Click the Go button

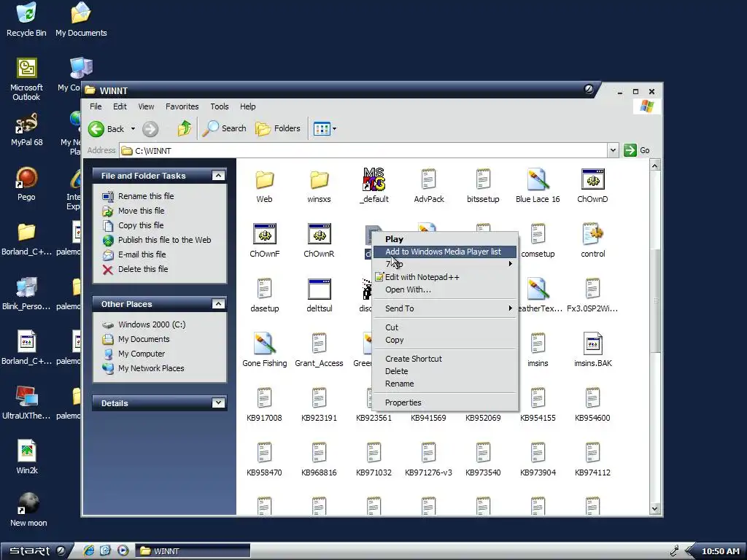tap(637, 150)
